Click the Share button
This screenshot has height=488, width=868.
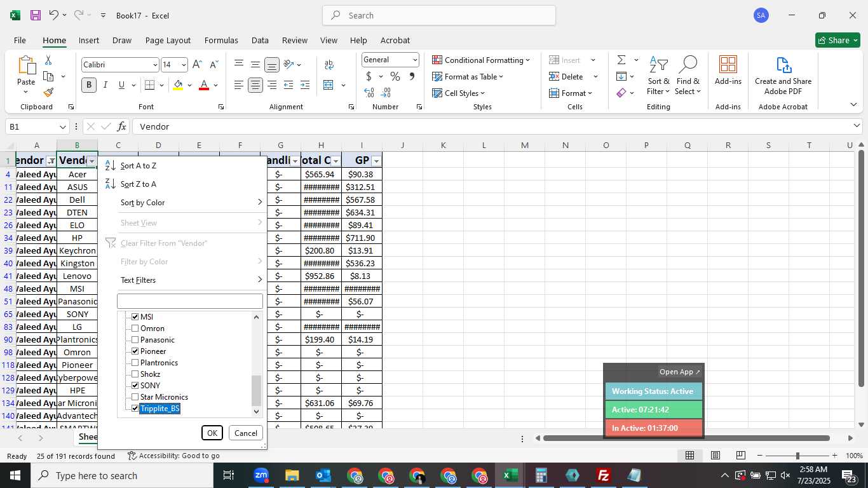tap(837, 40)
